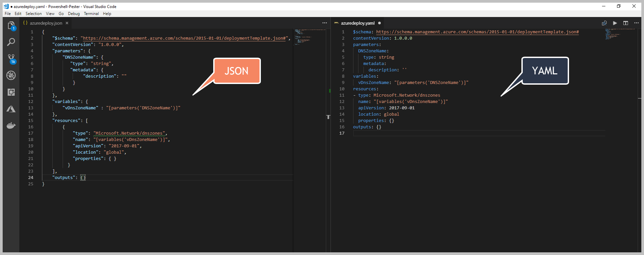Click YAML [variables('vDnsZoneName')] value
Viewport: 644px width, 255px height.
[x=411, y=102]
